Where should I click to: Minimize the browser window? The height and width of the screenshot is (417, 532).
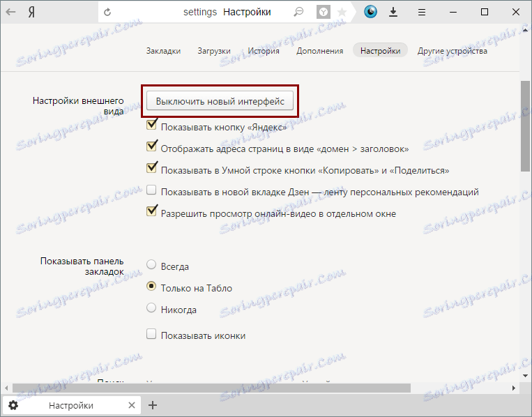453,13
